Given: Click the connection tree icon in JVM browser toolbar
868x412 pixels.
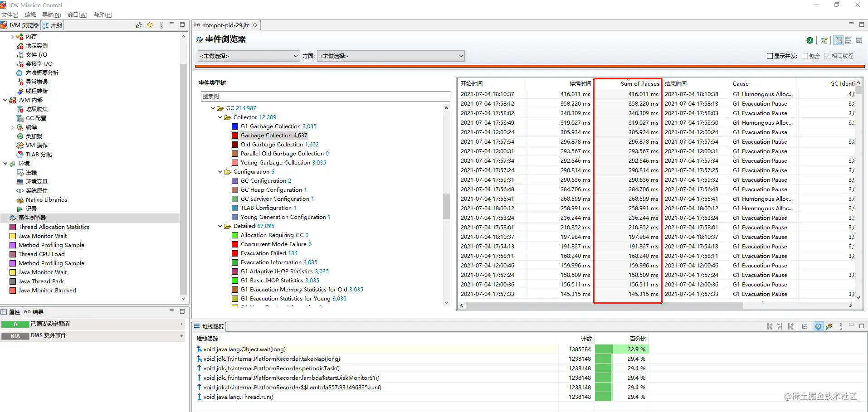Looking at the screenshot, I should (x=139, y=25).
